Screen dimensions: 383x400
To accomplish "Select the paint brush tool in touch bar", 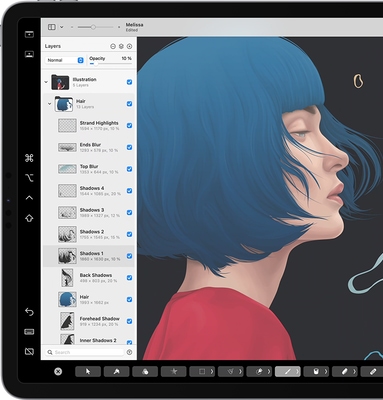I will pos(288,372).
